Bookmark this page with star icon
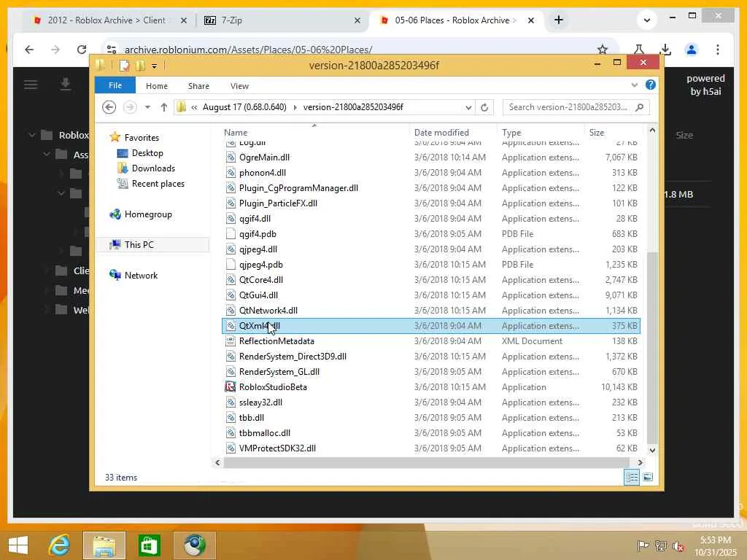 pyautogui.click(x=603, y=50)
